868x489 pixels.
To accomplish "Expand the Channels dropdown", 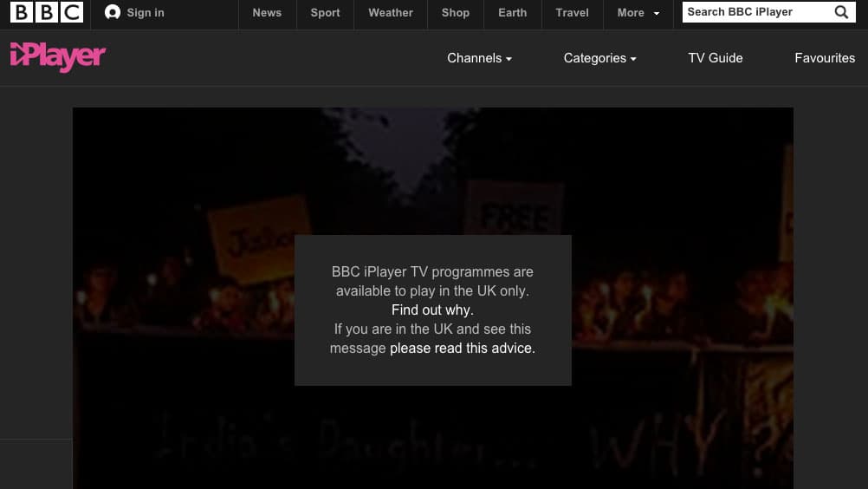I will (479, 58).
